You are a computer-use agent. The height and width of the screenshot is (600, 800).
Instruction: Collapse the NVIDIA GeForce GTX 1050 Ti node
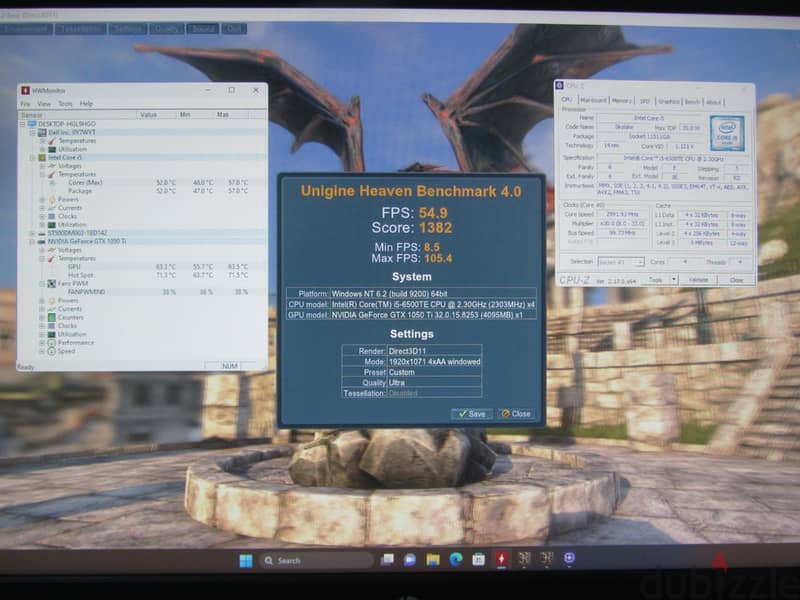[x=32, y=241]
